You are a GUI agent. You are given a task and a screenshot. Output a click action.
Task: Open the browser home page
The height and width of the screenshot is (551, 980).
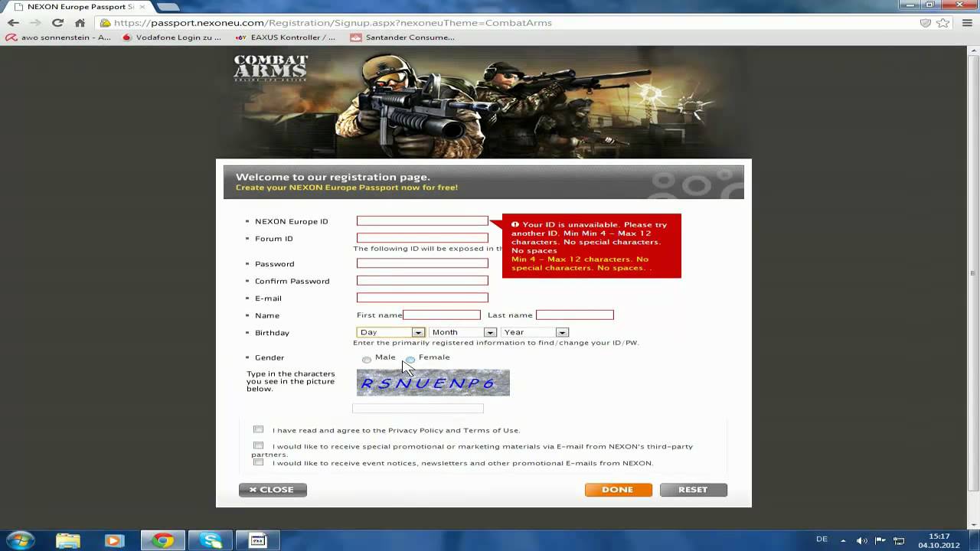coord(80,23)
